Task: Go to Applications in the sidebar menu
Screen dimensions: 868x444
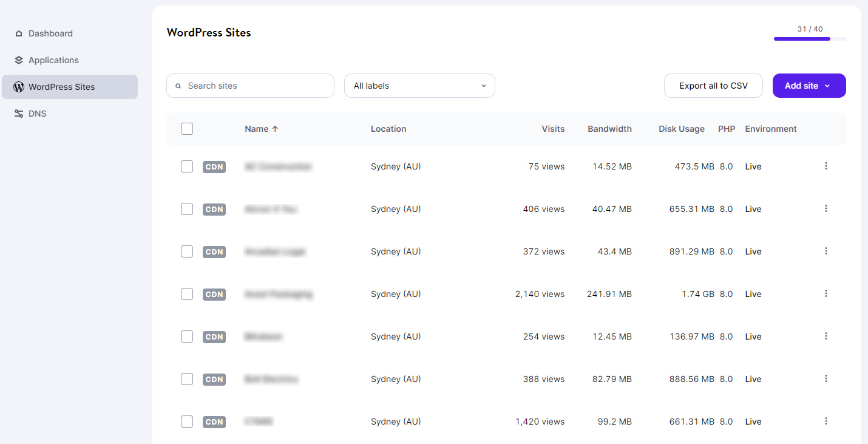Action: point(53,60)
